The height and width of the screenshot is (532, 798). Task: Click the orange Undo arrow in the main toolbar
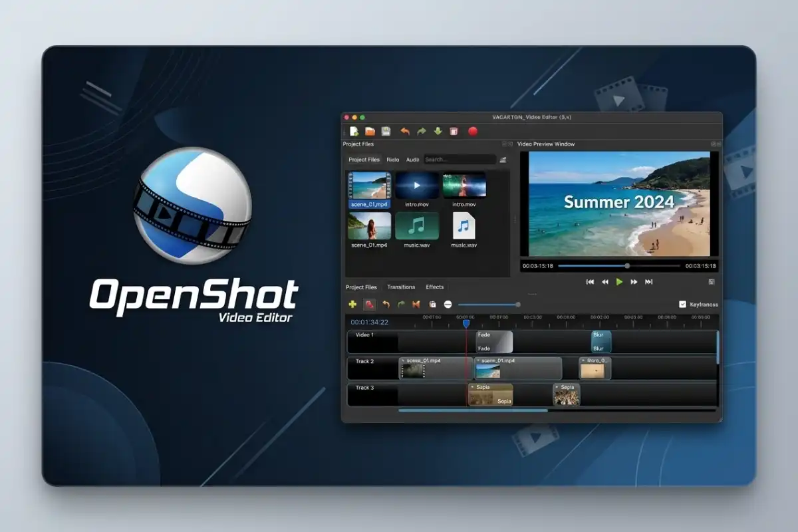coord(405,131)
